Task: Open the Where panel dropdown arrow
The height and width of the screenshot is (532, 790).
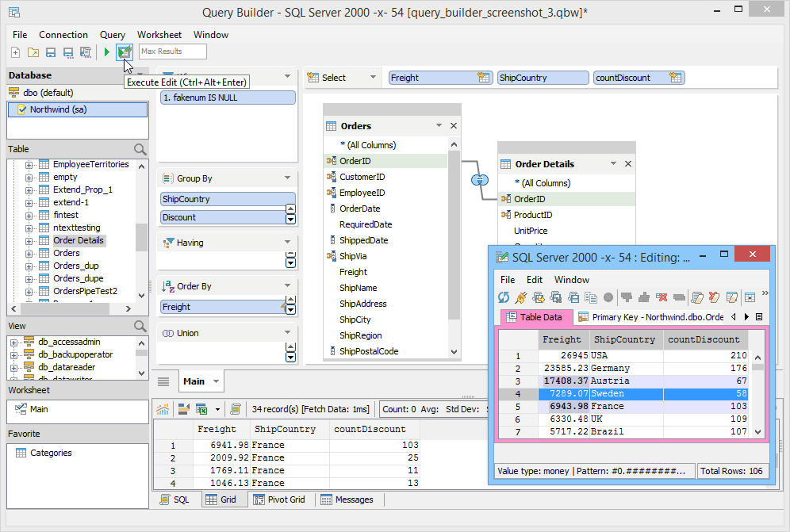Action: 287,76
